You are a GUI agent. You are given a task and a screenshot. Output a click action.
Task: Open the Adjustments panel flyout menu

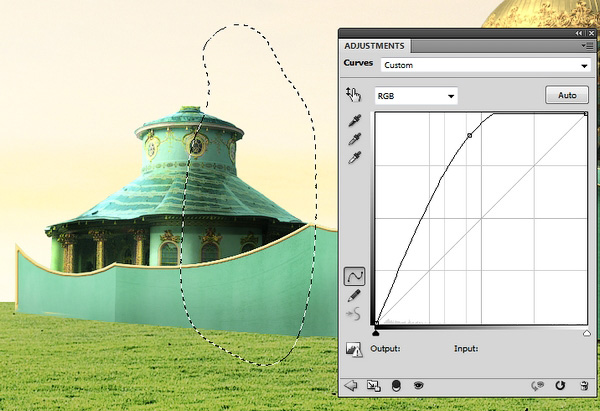[587, 46]
